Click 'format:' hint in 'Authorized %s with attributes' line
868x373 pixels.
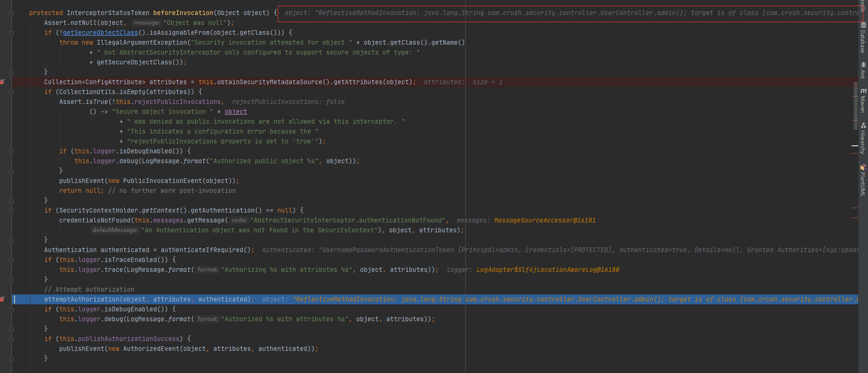(x=208, y=319)
